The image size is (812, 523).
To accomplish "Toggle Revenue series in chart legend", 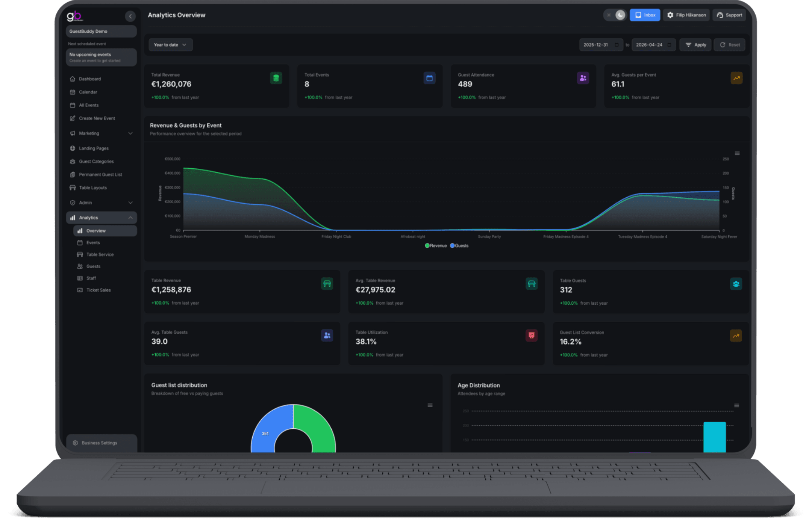I will tap(436, 246).
